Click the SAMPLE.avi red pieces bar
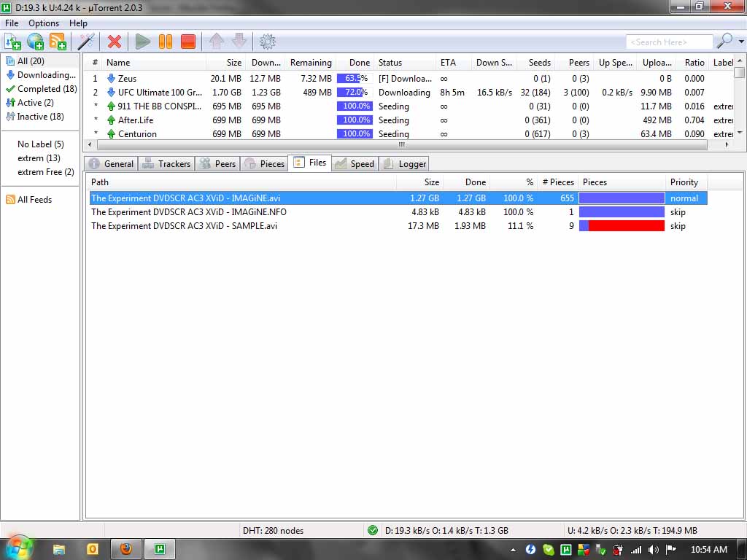The width and height of the screenshot is (747, 560). click(622, 226)
